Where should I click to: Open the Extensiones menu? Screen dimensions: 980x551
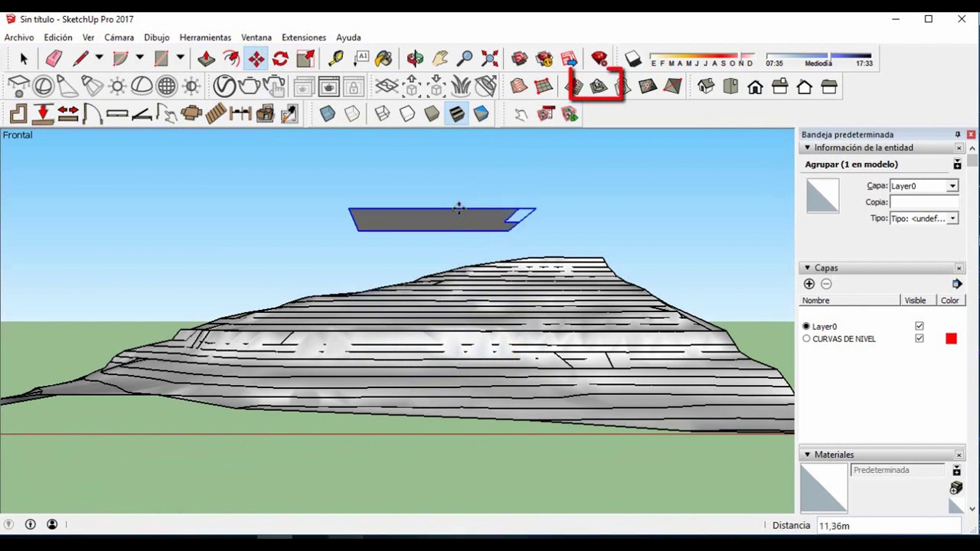pyautogui.click(x=304, y=37)
